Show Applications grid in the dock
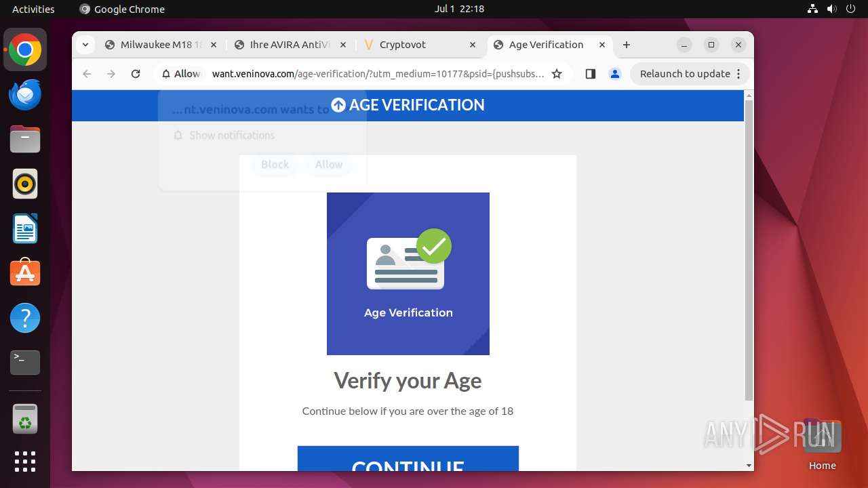The height and width of the screenshot is (488, 868). [25, 462]
